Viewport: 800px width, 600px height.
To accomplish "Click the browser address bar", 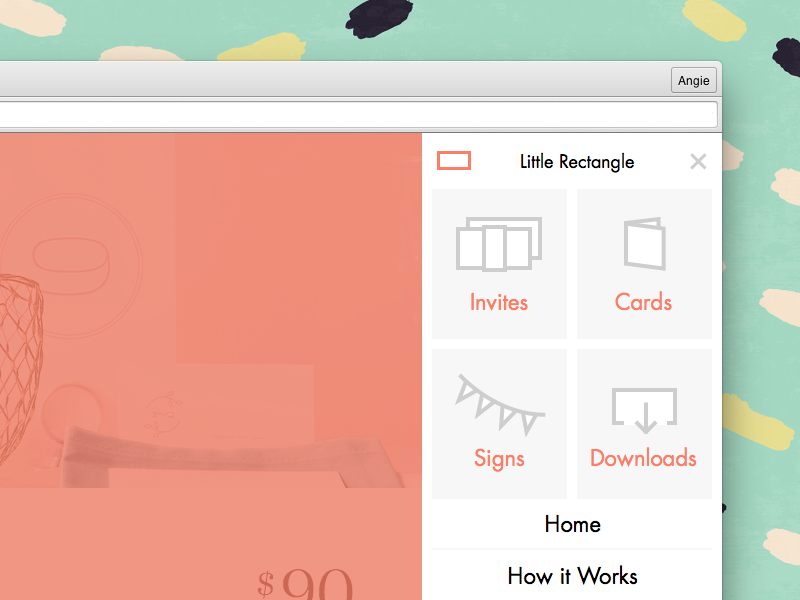I will tap(358, 115).
